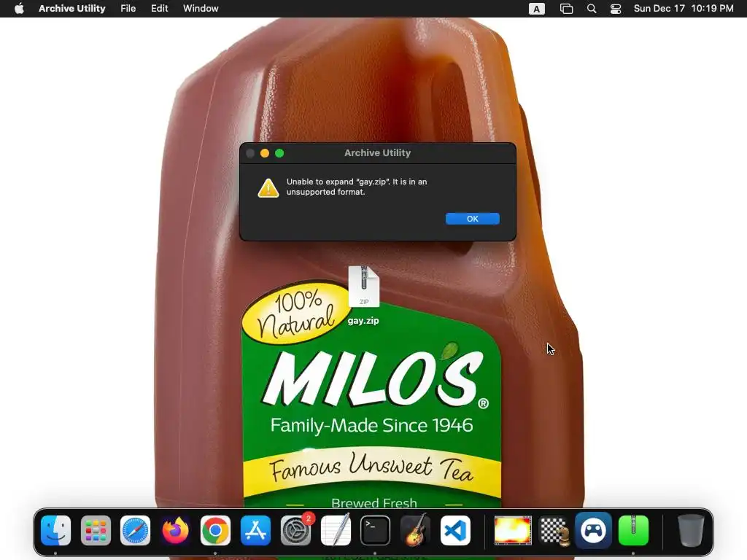
Task: Open Terminal from the Dock
Action: coord(375,531)
